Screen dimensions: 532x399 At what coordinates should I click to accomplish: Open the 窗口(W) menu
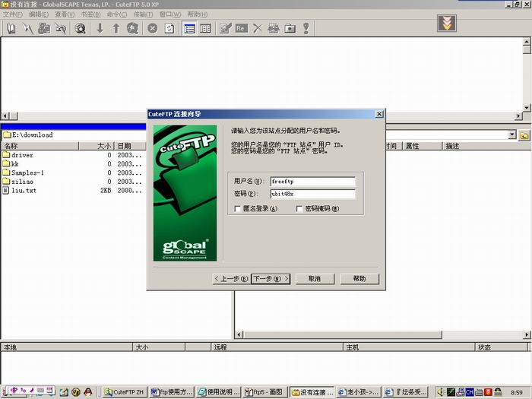tap(170, 14)
